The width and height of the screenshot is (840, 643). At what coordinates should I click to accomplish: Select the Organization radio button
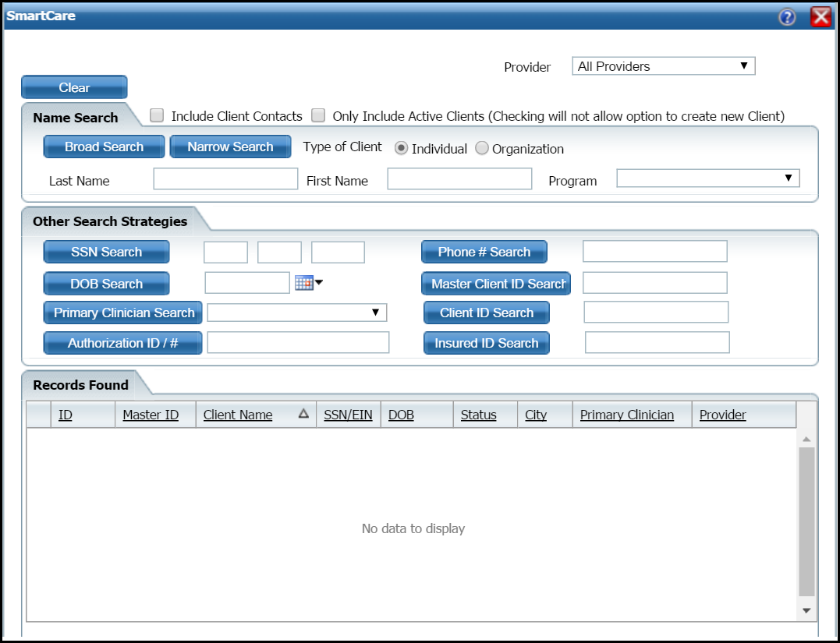pos(482,148)
